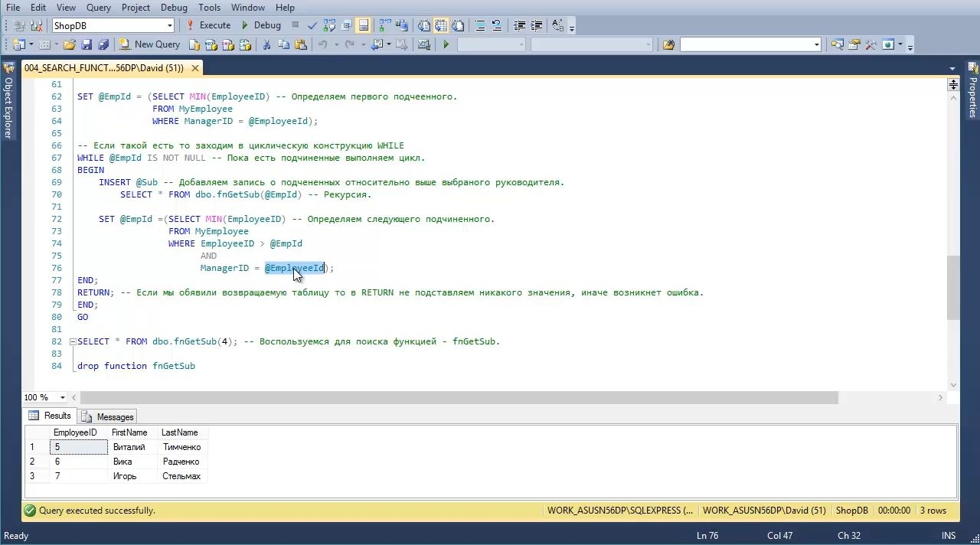This screenshot has height=545, width=980.
Task: Switch output to Results to File
Action: tap(458, 25)
